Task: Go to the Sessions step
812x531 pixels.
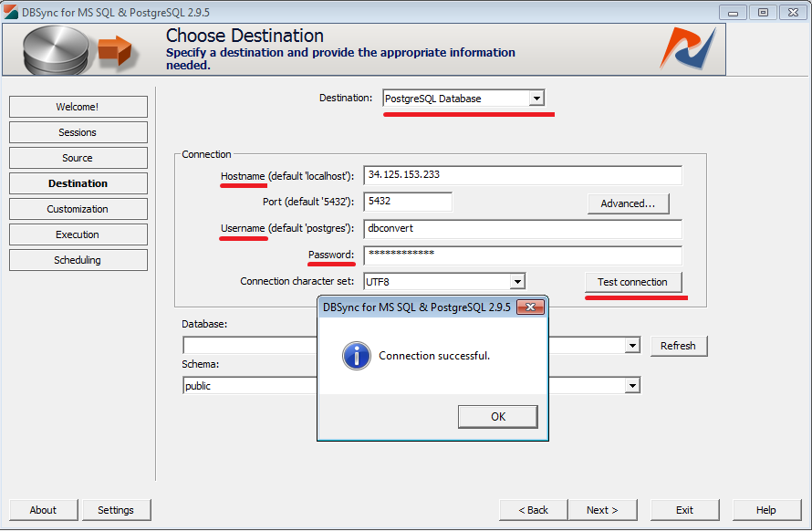Action: [x=78, y=132]
